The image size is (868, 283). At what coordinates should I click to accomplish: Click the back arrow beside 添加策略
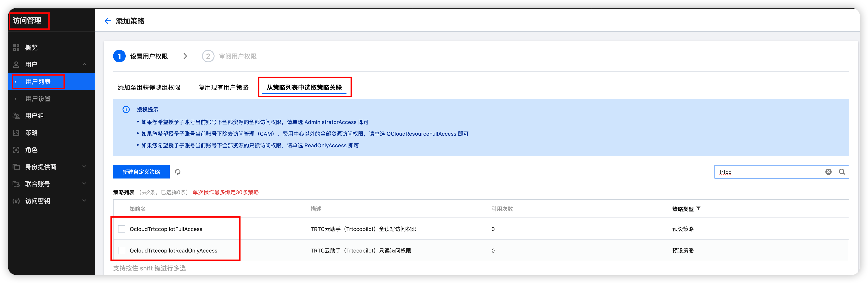[107, 21]
